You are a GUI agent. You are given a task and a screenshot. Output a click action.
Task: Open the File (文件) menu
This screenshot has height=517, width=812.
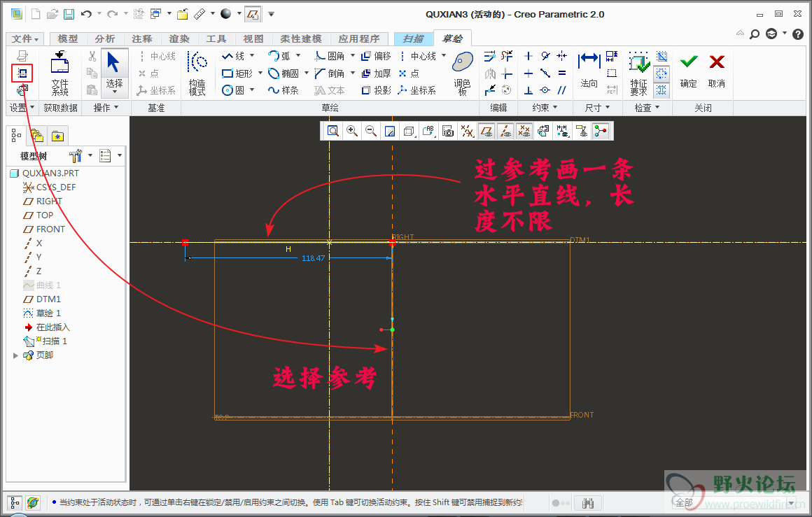tap(25, 38)
